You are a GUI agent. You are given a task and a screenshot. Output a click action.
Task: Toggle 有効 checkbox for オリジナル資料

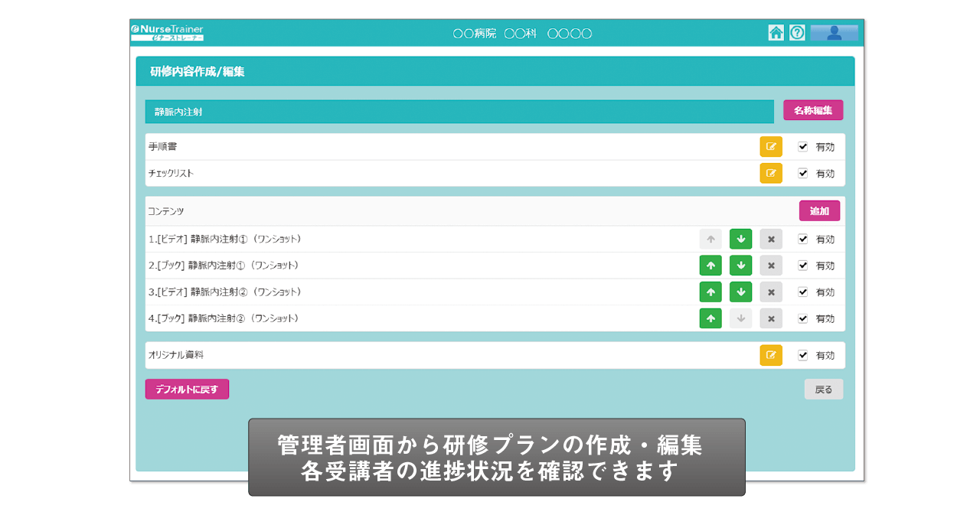(x=802, y=355)
